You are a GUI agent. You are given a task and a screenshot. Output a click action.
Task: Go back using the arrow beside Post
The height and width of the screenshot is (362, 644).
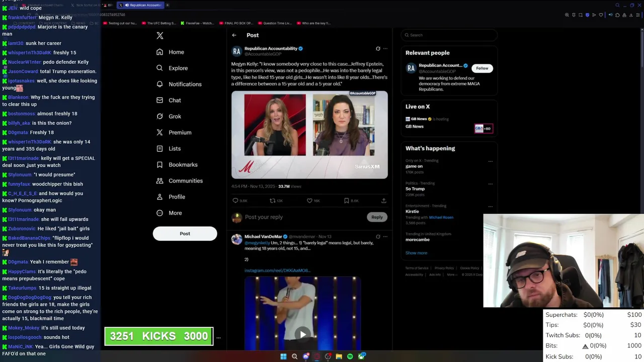pos(234,35)
